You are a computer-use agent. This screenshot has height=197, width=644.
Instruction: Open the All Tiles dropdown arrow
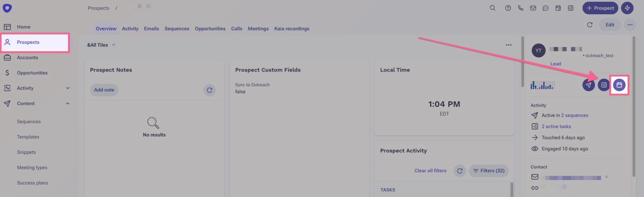pyautogui.click(x=114, y=45)
